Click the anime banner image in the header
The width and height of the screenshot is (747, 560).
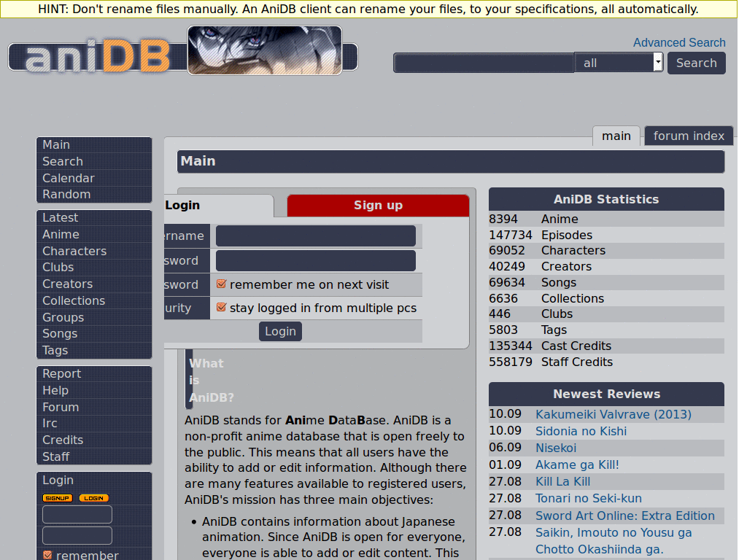click(265, 50)
